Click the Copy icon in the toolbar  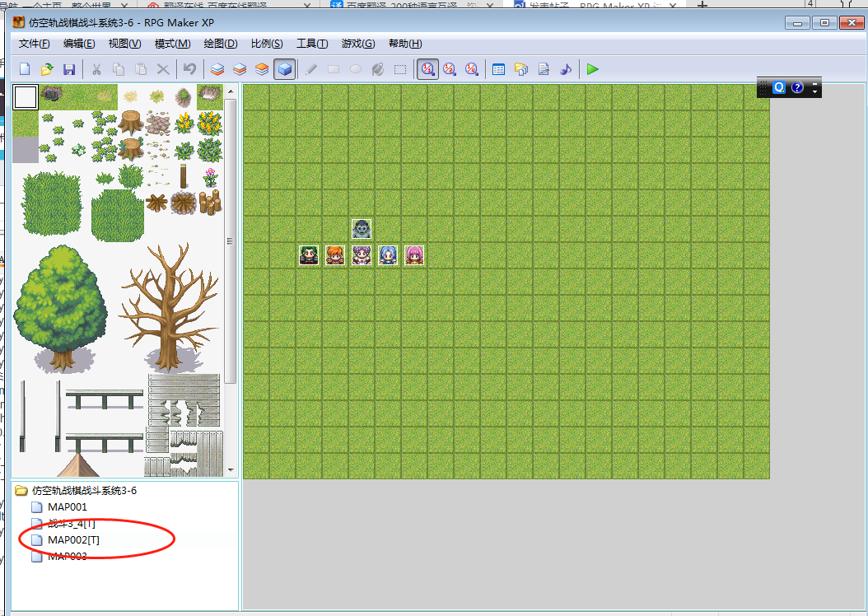[119, 69]
